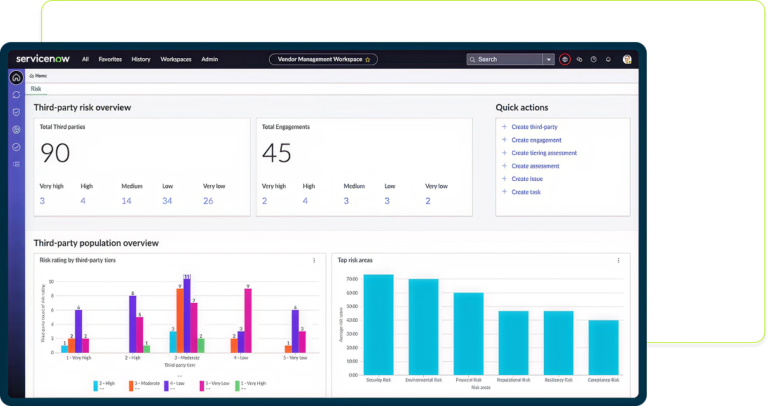Click the Home breadcrumb icon
Screen dimensions: 768x406
[x=31, y=76]
